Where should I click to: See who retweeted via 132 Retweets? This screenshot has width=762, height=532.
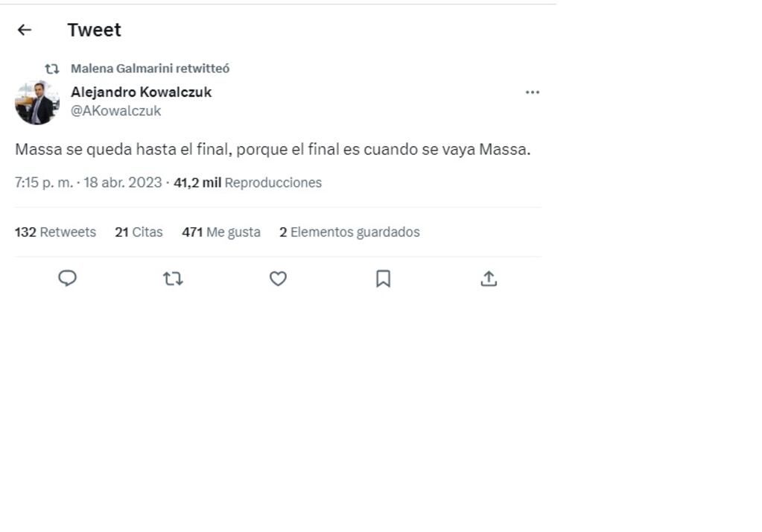coord(54,232)
